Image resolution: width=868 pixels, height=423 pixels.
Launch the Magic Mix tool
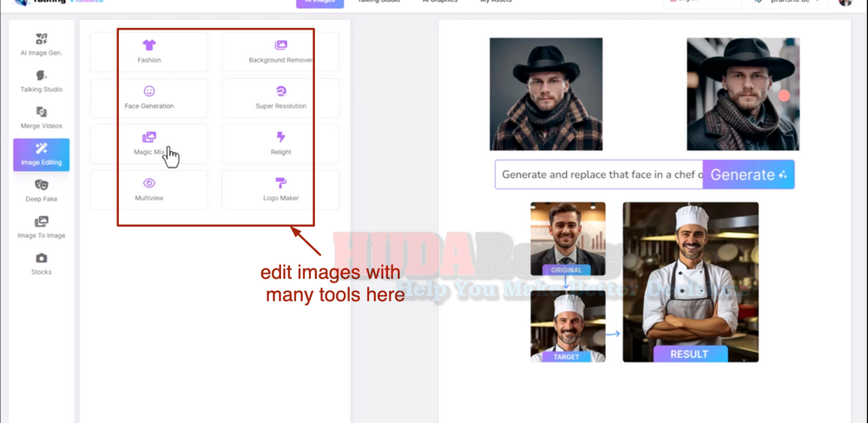pyautogui.click(x=149, y=143)
